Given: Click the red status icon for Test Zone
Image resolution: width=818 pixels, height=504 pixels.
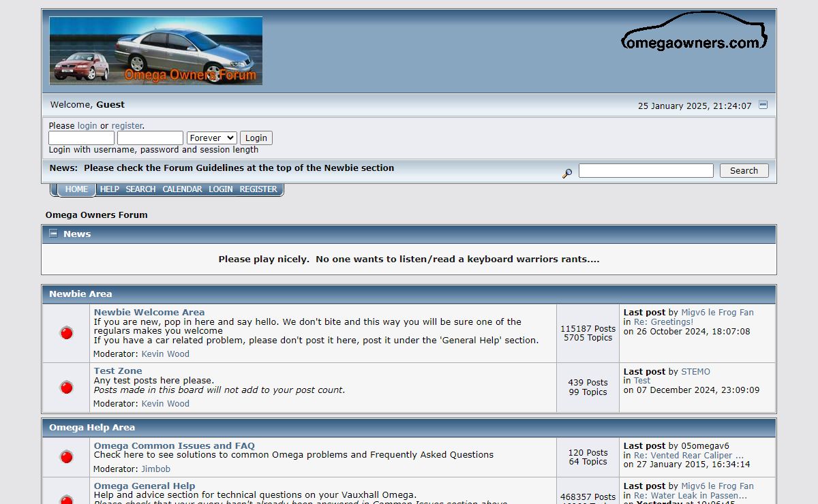Looking at the screenshot, I should pos(66,388).
